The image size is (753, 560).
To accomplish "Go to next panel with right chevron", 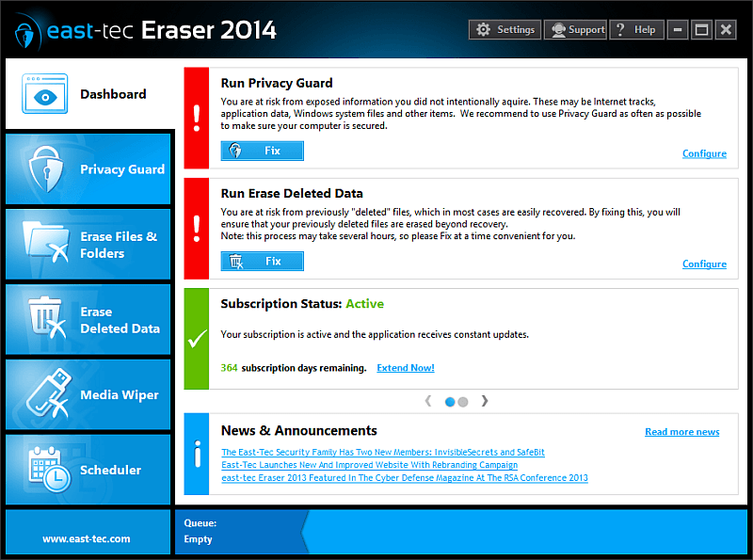I will [485, 401].
